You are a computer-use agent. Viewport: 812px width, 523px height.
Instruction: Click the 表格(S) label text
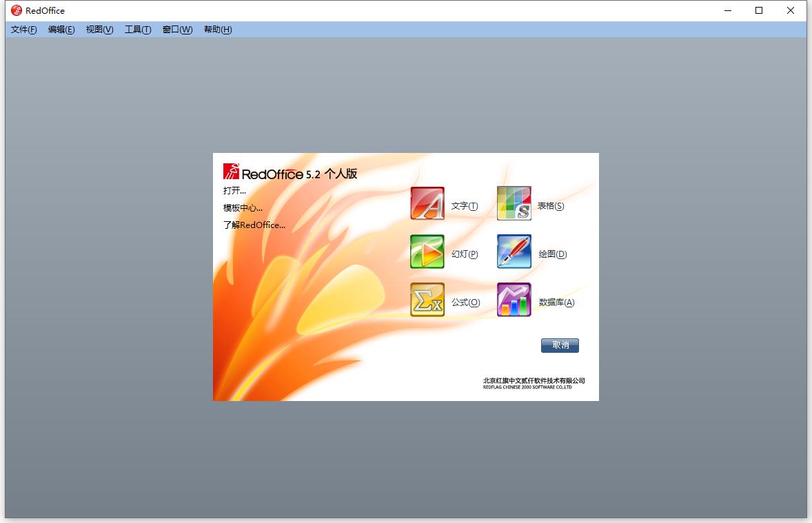click(x=551, y=206)
